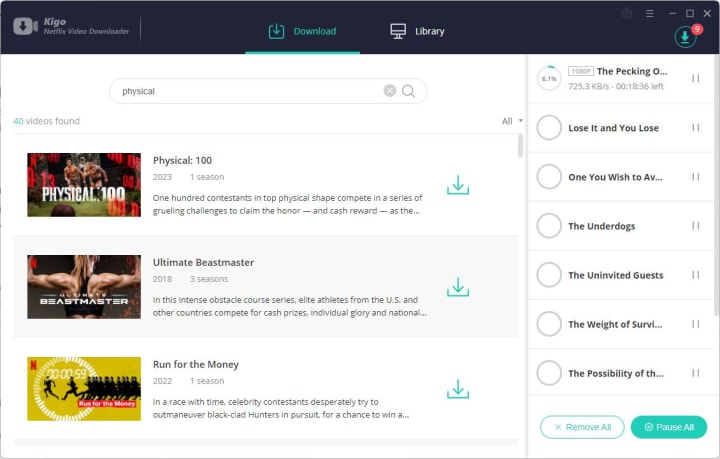Open the Physical: 100 thumbnail
The height and width of the screenshot is (459, 720).
(84, 185)
